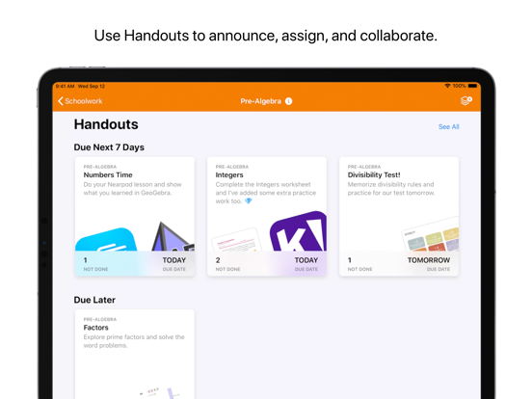Tap the blue gem emoji in Integers
Screen dimensions: 532x399
pos(249,200)
